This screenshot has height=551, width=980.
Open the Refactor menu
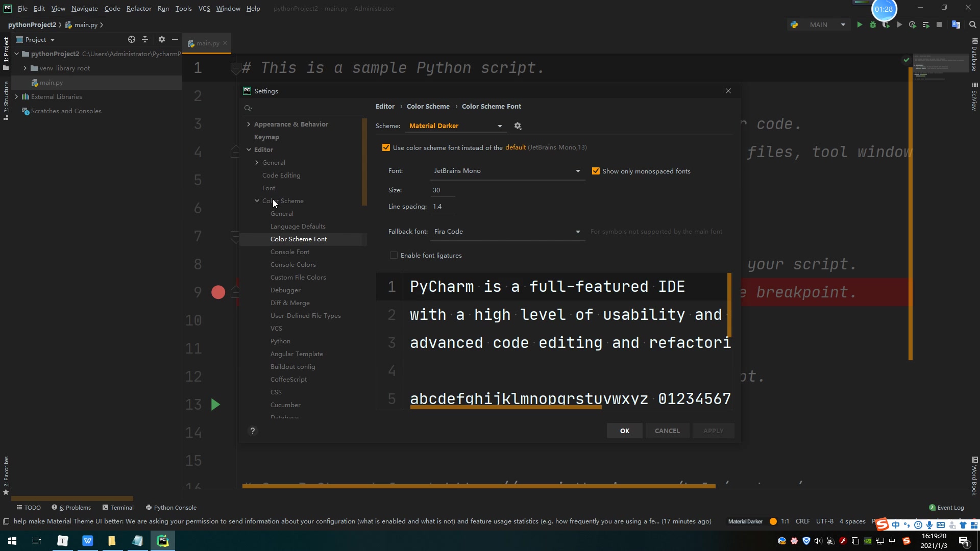point(139,8)
